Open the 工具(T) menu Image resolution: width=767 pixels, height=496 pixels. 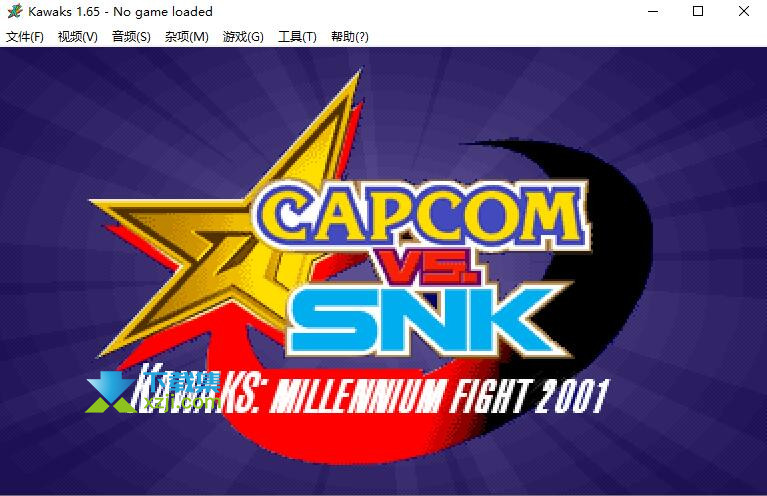tap(297, 37)
